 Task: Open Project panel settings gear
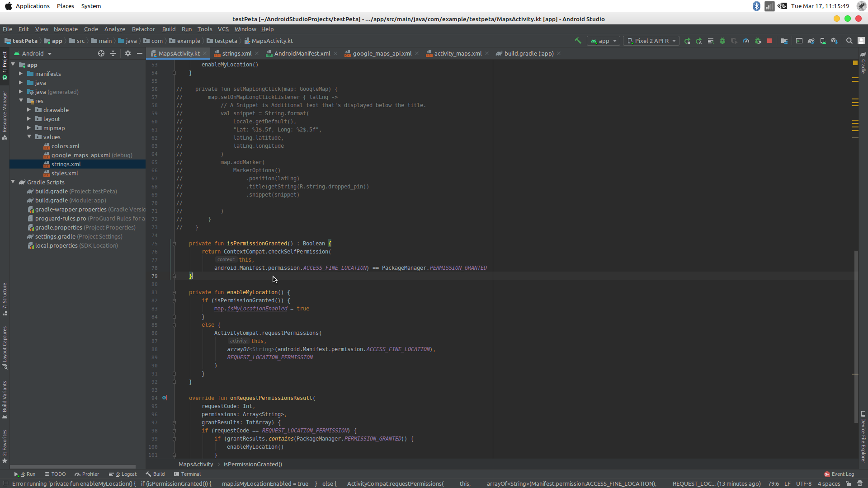click(x=128, y=53)
